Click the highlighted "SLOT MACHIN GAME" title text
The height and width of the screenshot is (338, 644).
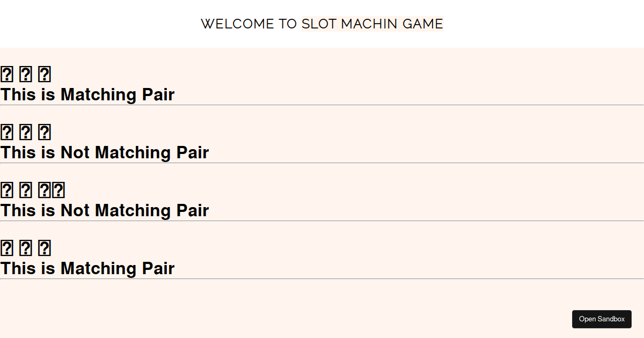(x=372, y=24)
